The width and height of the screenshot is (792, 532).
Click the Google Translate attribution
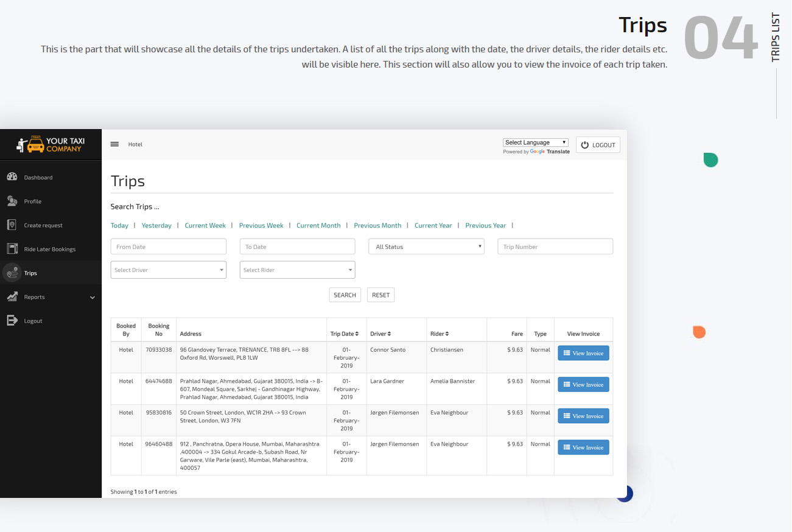(x=536, y=152)
